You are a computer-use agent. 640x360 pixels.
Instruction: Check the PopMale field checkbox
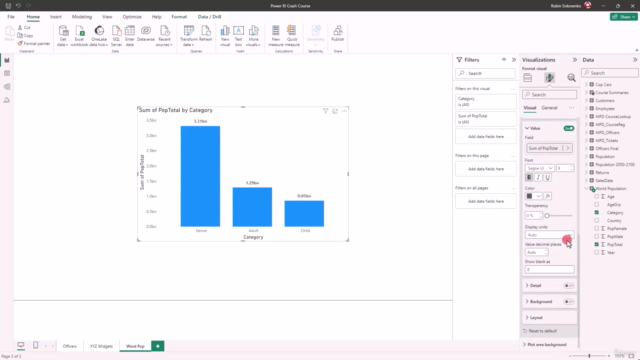597,236
